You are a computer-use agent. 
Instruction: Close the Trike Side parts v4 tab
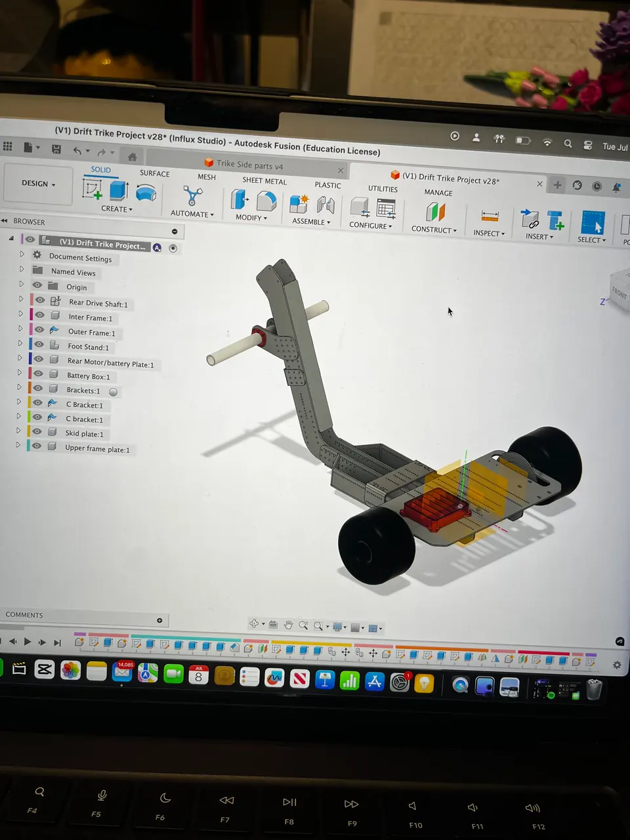(341, 171)
